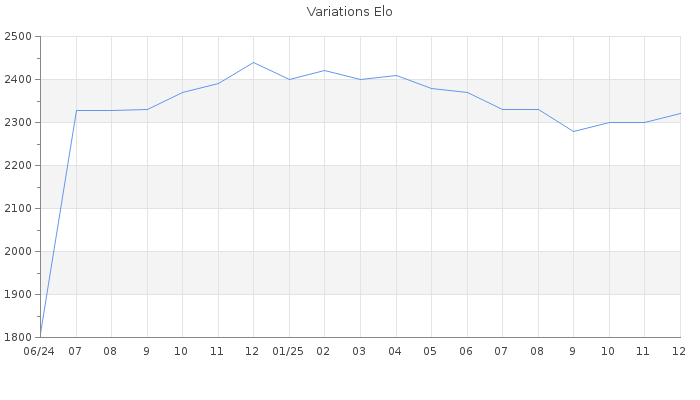Select the 2300 value on the vertical axis
700x400 pixels.
pos(18,123)
